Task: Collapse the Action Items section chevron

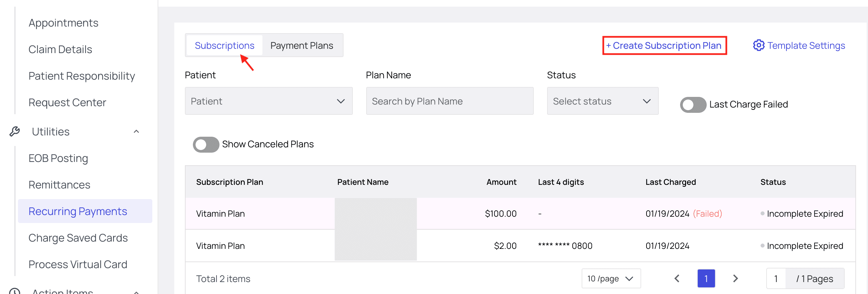Action: coord(136,292)
